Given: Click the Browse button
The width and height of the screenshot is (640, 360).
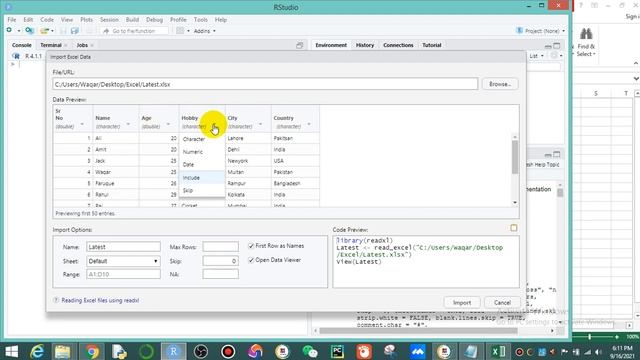Looking at the screenshot, I should point(500,84).
